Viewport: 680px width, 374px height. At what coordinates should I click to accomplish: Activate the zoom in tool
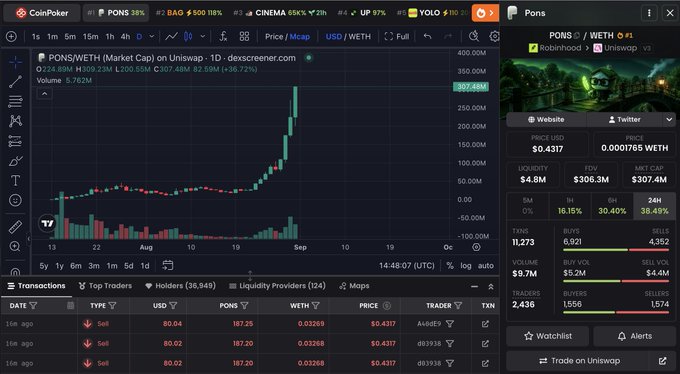[x=15, y=246]
